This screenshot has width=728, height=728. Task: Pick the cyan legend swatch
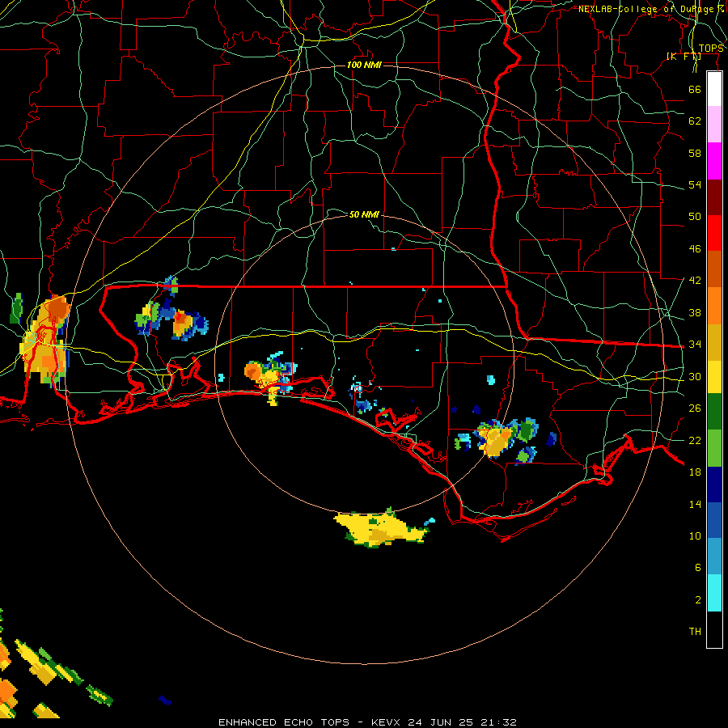[x=714, y=593]
